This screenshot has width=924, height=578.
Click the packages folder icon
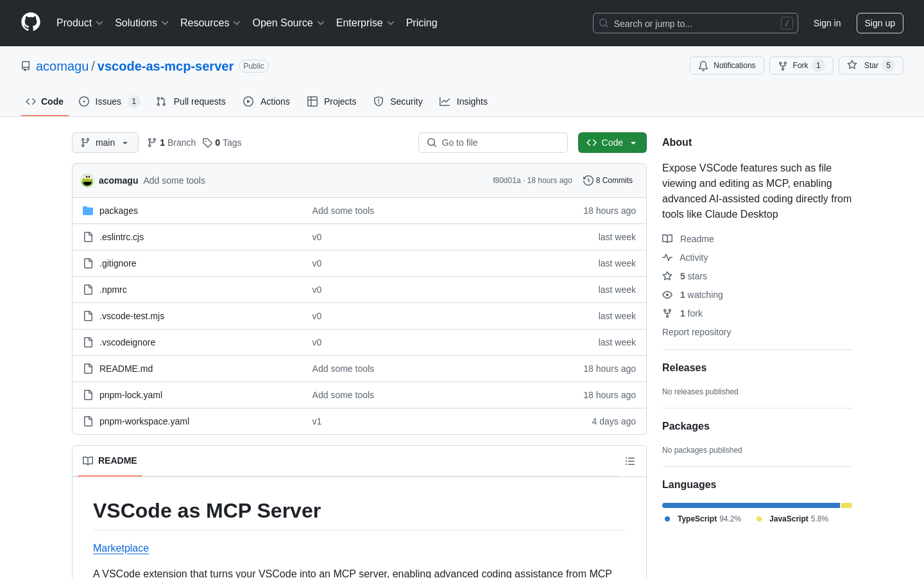click(88, 211)
